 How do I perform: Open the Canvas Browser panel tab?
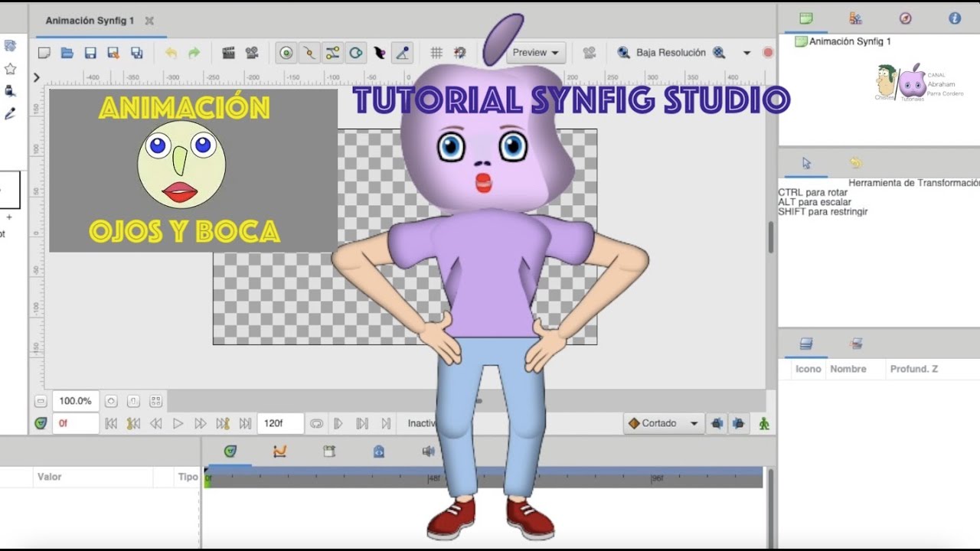pos(805,18)
